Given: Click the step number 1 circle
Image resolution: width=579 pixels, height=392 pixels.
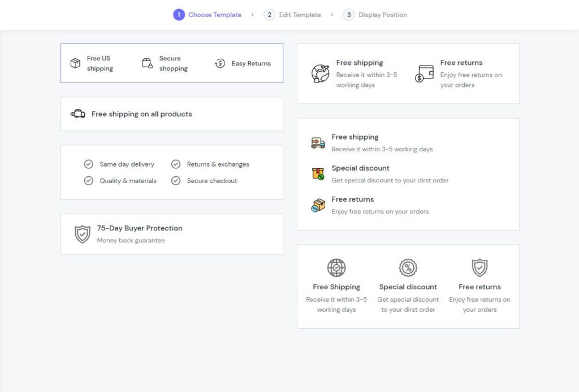Looking at the screenshot, I should coord(179,15).
